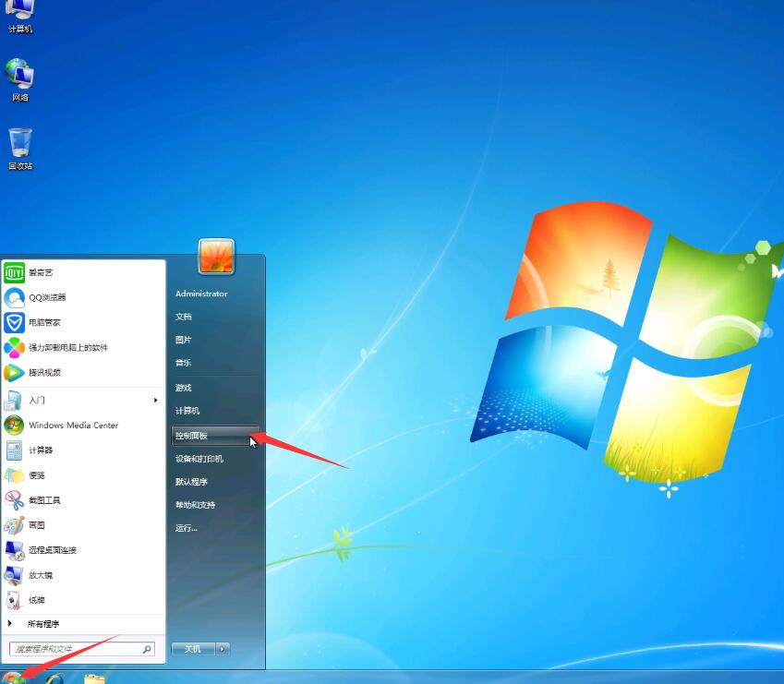
Task: Click the user account picture
Action: (x=216, y=257)
